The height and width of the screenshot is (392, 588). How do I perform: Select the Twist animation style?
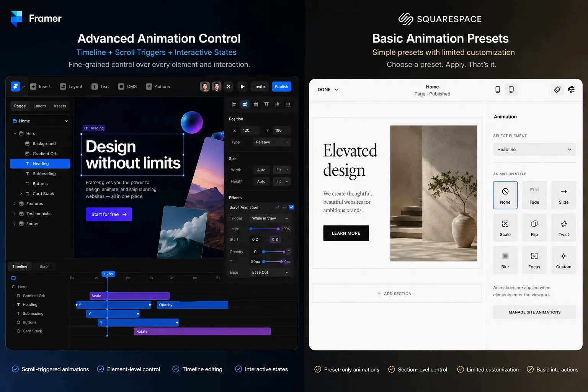(x=563, y=228)
